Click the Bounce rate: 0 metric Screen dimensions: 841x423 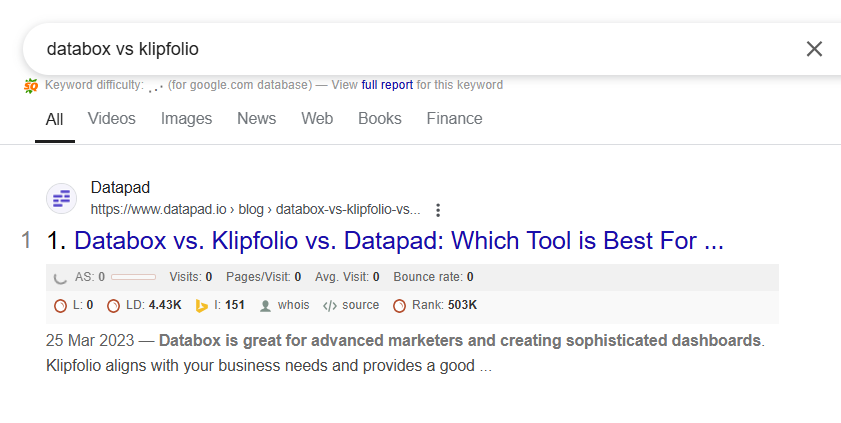point(433,277)
